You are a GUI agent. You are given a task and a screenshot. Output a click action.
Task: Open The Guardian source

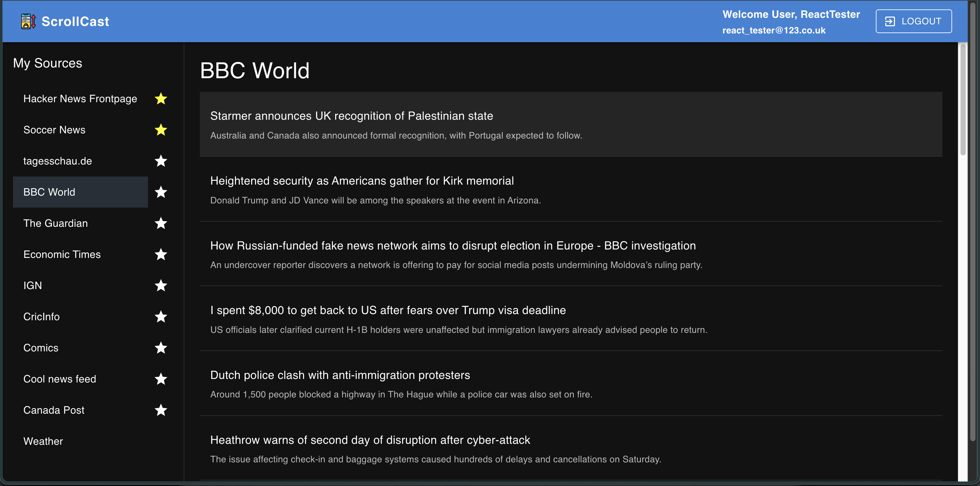55,224
